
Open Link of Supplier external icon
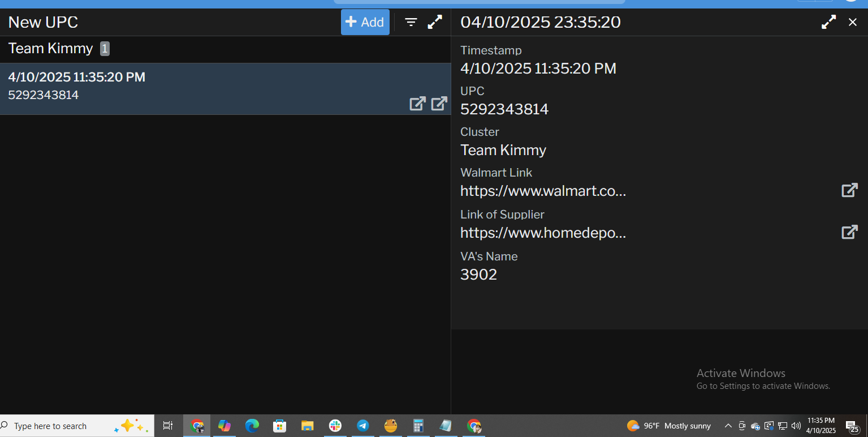[x=849, y=232]
